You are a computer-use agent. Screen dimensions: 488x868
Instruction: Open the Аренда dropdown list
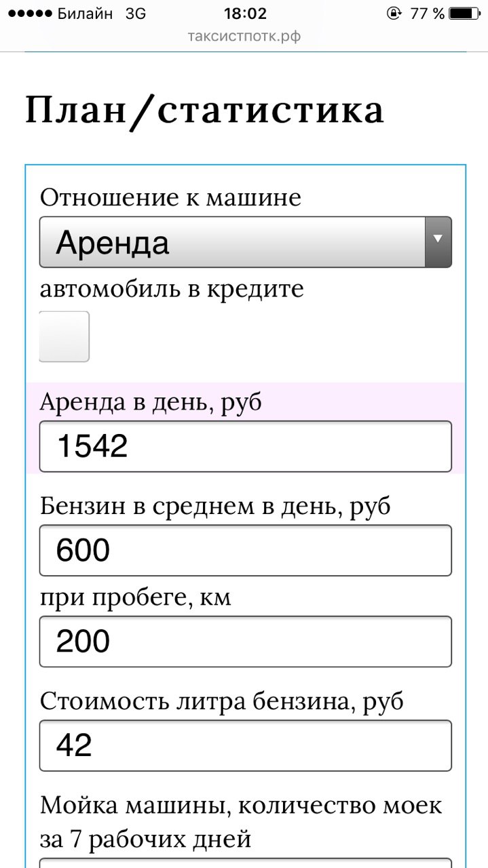[232, 242]
